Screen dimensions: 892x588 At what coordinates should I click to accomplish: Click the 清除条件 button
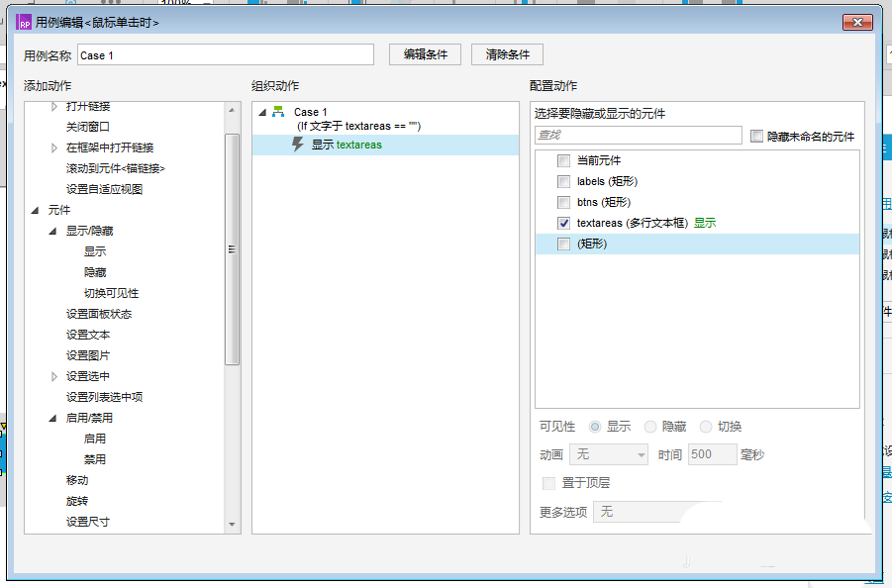507,54
